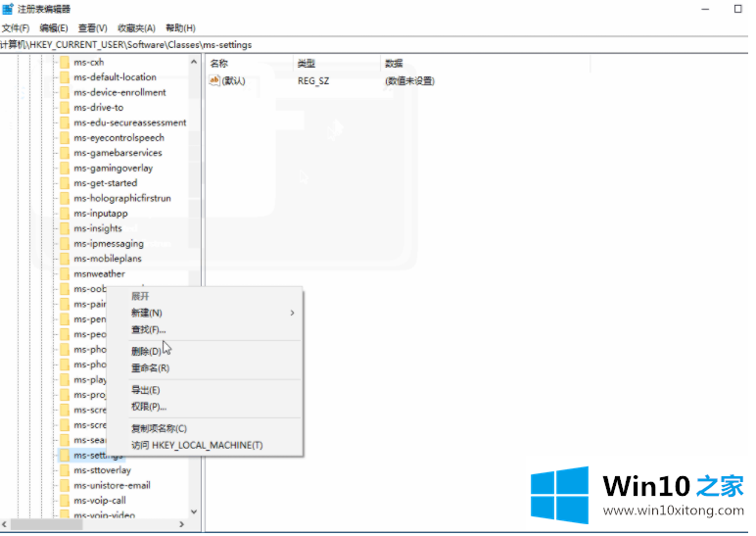The height and width of the screenshot is (536, 756).
Task: Select the ms-voip-call key
Action: tap(100, 501)
